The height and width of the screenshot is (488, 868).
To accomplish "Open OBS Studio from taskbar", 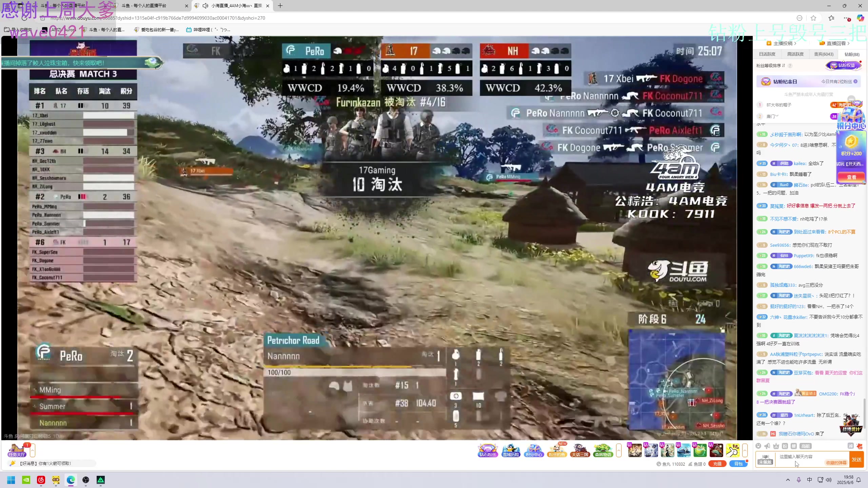I will pos(86,480).
